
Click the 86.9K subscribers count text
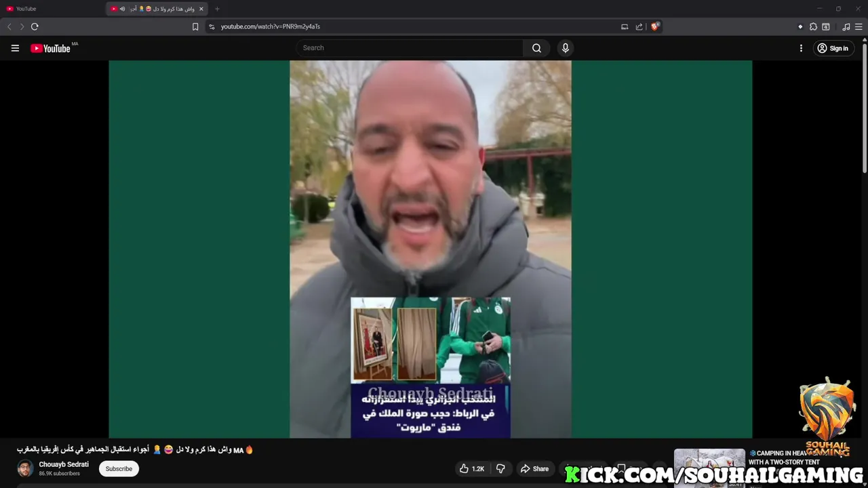coord(60,473)
